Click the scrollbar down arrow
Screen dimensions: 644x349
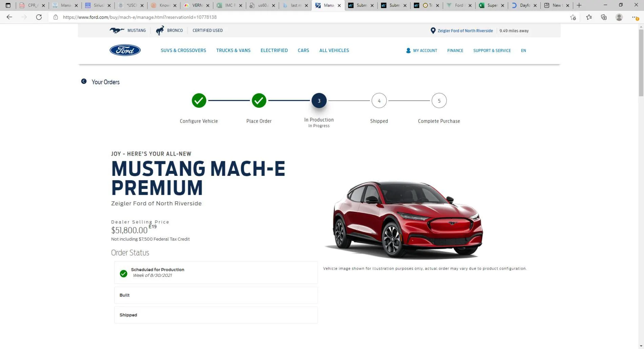click(641, 346)
